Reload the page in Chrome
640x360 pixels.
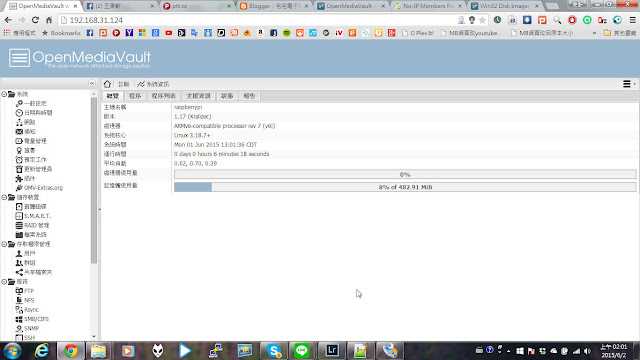[x=35, y=20]
